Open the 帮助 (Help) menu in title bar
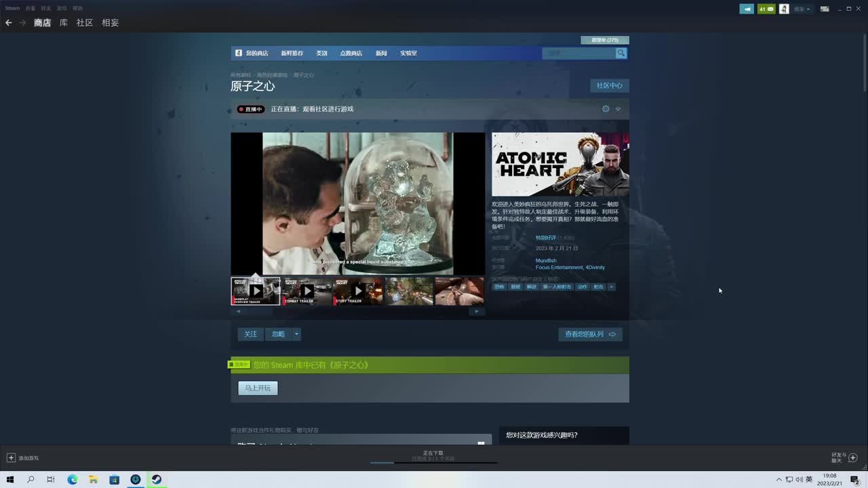868x488 pixels. [77, 8]
